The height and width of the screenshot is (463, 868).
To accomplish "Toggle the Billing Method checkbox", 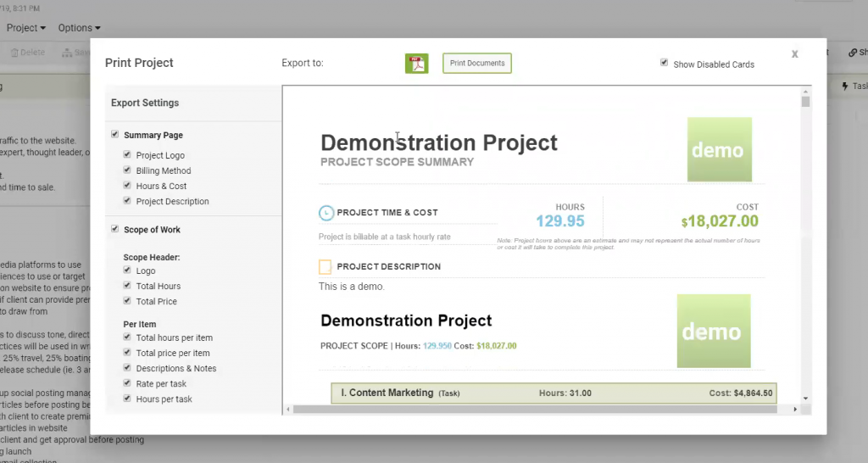I will point(127,170).
